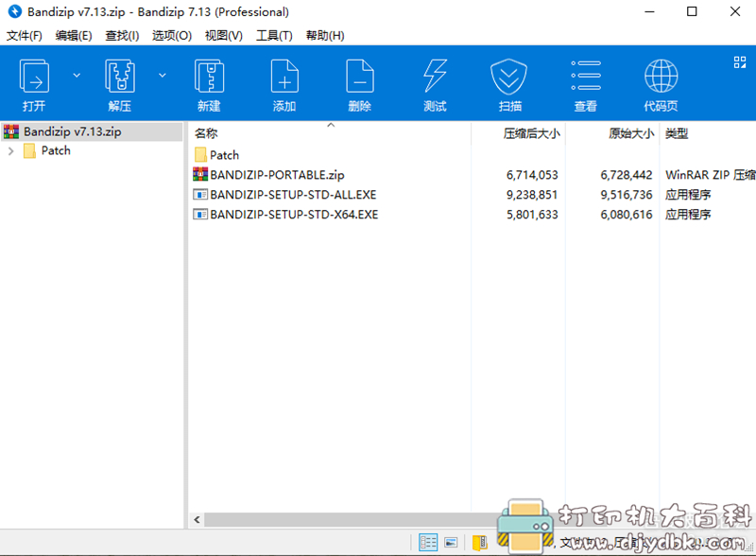Select the BANDIZIP-SETUP-STD-X64.EXE file
This screenshot has width=756, height=556.
point(294,215)
